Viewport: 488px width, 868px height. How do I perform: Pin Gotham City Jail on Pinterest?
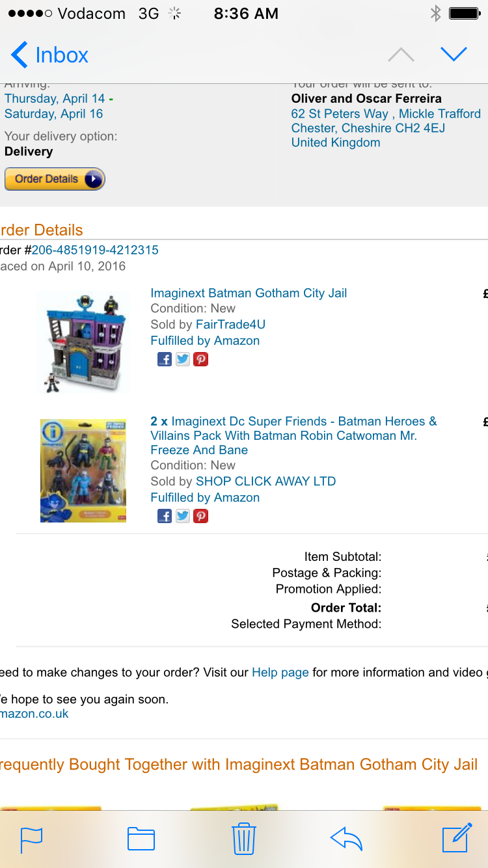(x=201, y=359)
